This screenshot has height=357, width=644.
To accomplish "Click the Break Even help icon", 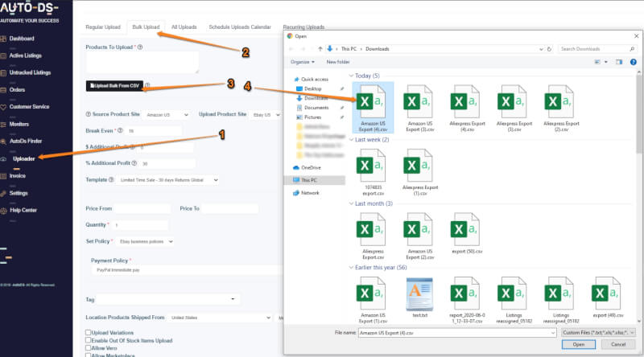I will 120,130.
